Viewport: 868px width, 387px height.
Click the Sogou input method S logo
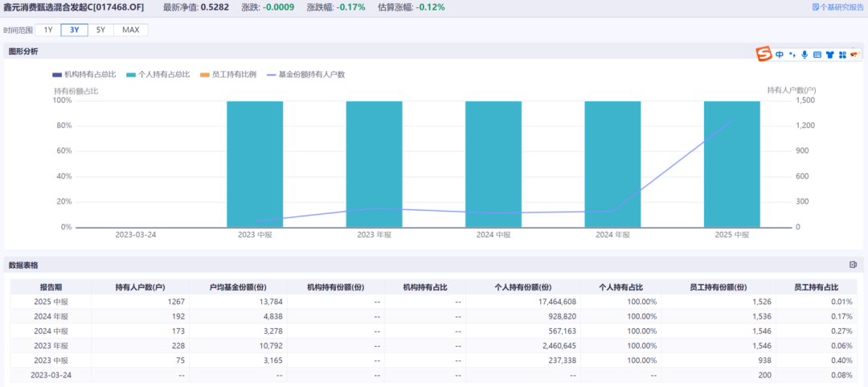point(764,54)
